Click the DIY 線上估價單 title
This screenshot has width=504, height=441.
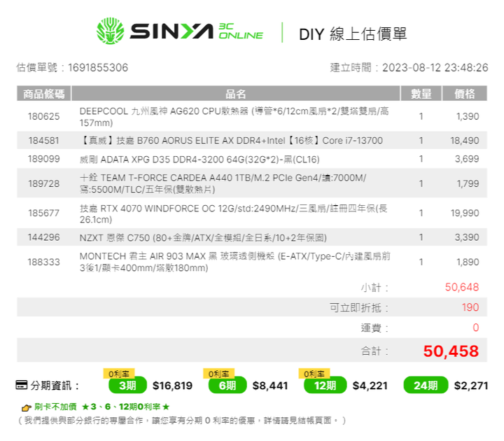click(x=353, y=34)
